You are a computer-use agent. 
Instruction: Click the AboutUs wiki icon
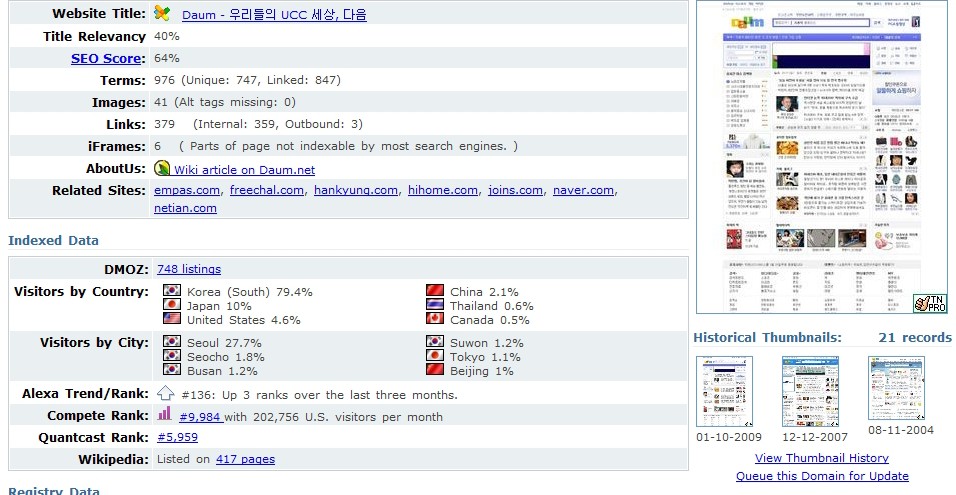pyautogui.click(x=163, y=169)
